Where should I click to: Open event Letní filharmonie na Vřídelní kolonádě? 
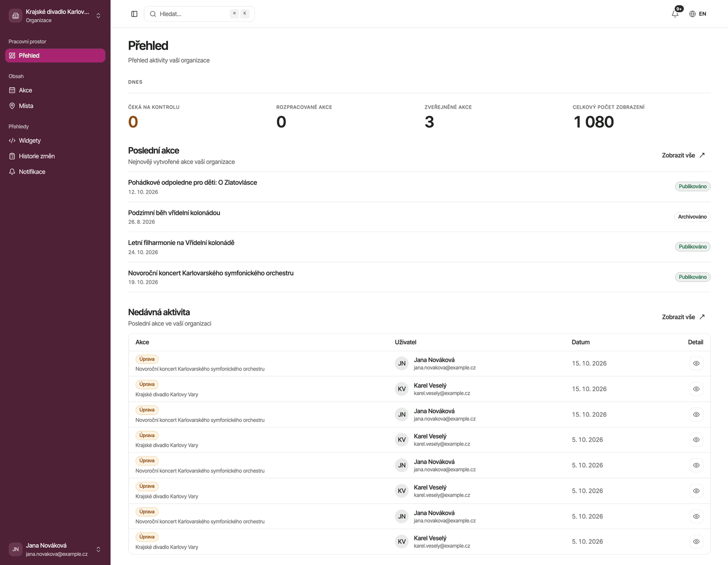click(x=181, y=243)
